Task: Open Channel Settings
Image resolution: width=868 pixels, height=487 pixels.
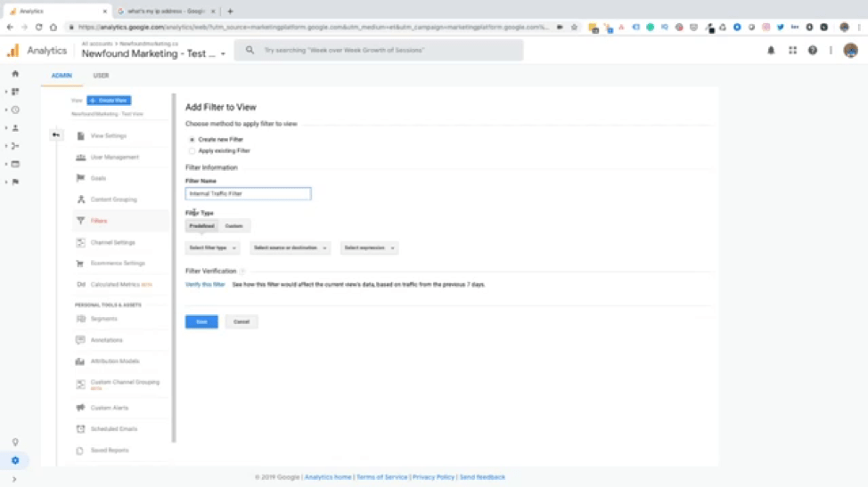Action: point(112,243)
